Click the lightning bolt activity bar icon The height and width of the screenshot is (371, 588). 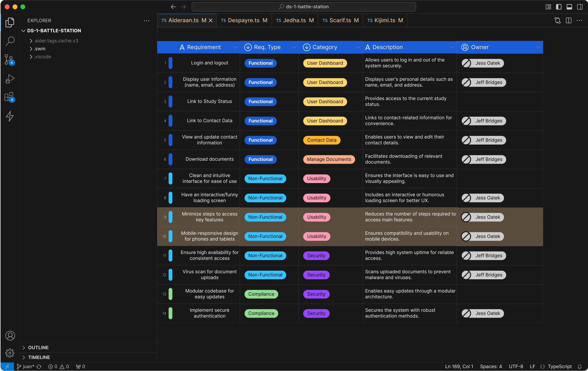pyautogui.click(x=10, y=116)
